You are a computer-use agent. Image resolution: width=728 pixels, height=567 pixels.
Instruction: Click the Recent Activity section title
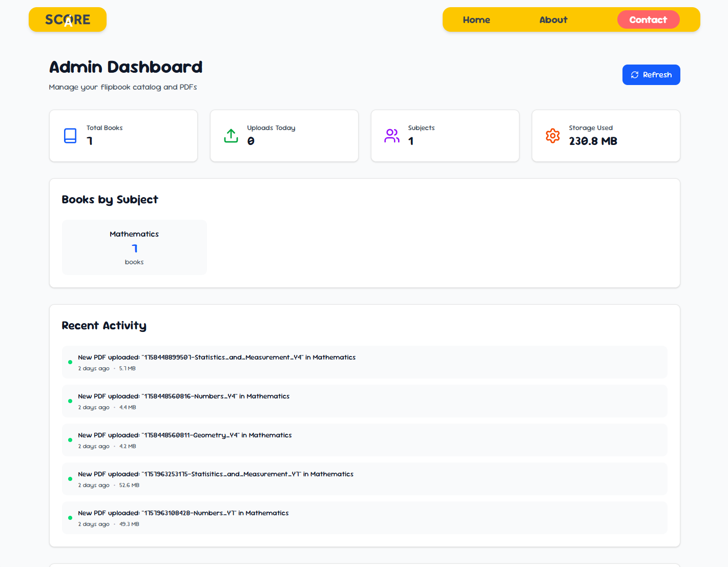tap(104, 326)
